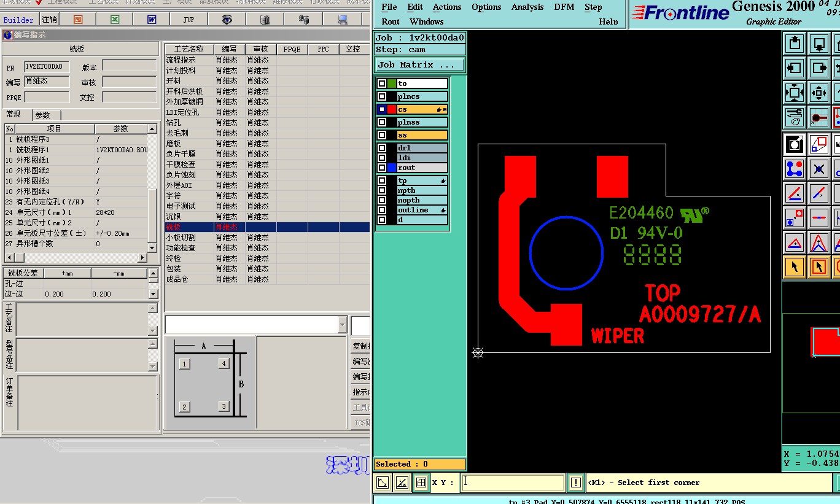Open the wrench and palette settings icon
The image size is (840, 504).
tap(795, 117)
